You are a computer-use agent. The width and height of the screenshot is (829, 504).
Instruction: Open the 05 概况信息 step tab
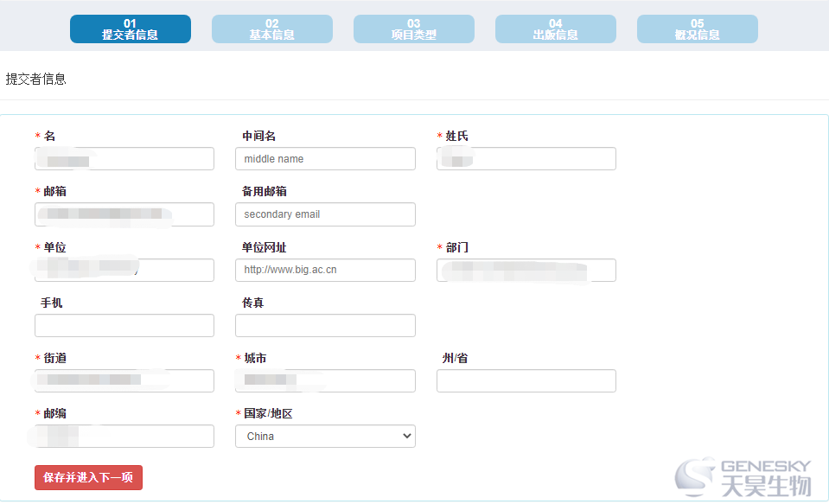pos(697,29)
